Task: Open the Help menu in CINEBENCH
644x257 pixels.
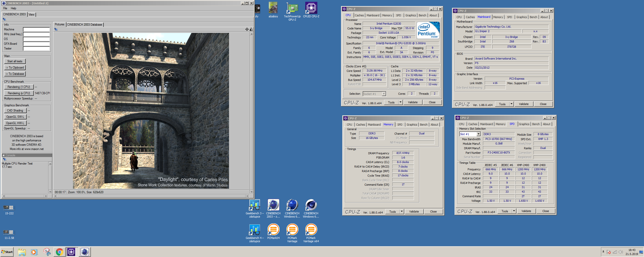Action: [13, 8]
